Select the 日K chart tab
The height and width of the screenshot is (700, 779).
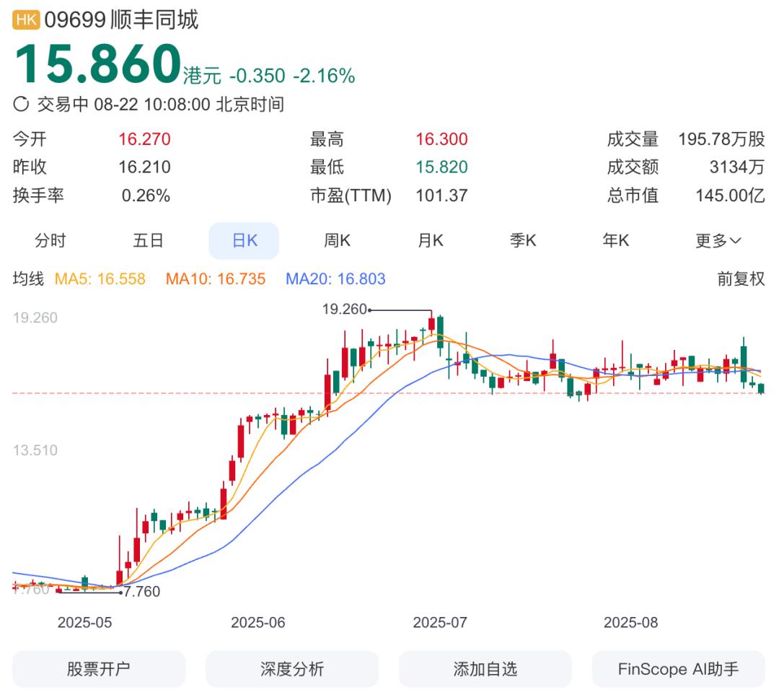pyautogui.click(x=244, y=240)
